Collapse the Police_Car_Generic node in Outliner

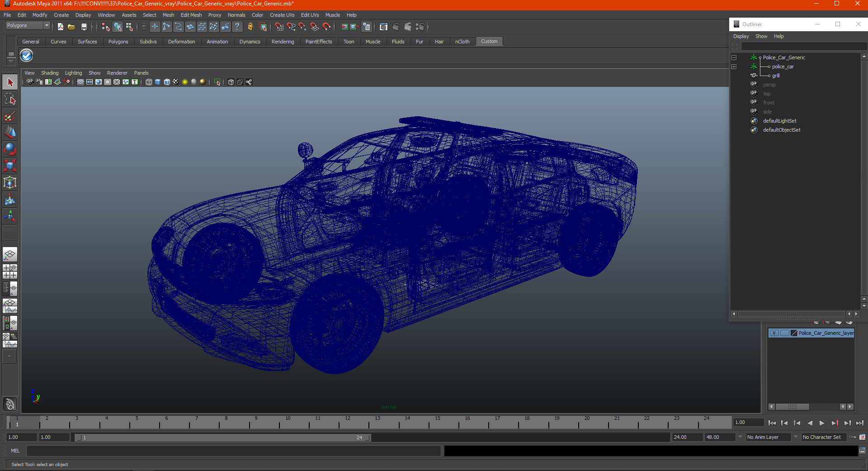pyautogui.click(x=734, y=57)
